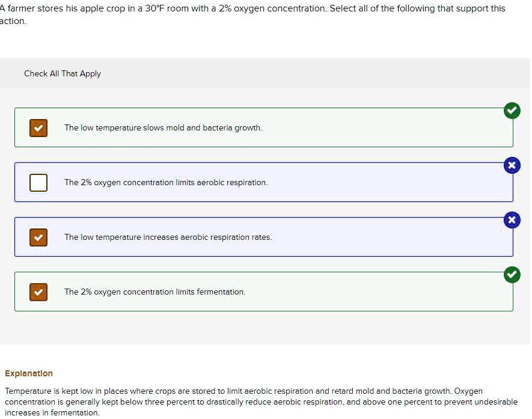The height and width of the screenshot is (419, 532).
Task: Click option text 'The low temperature slows mold and bacteria growth.'
Action: click(x=163, y=128)
